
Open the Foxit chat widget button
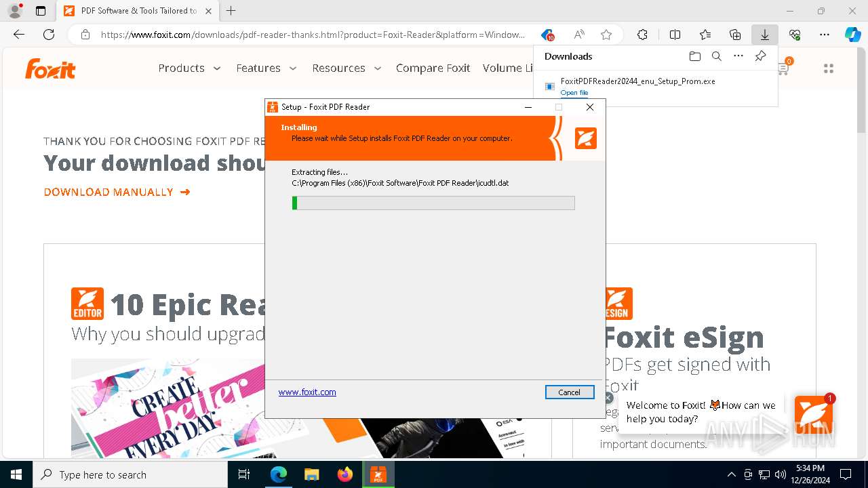814,415
